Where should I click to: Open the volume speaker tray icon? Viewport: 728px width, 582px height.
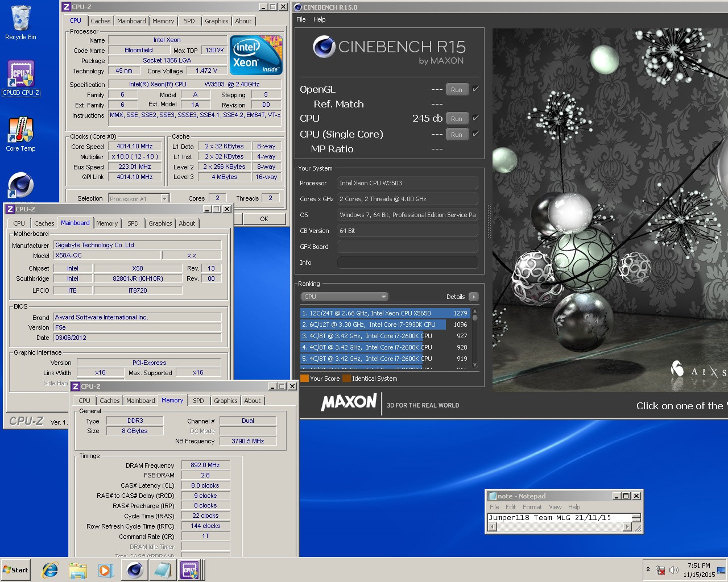point(674,570)
